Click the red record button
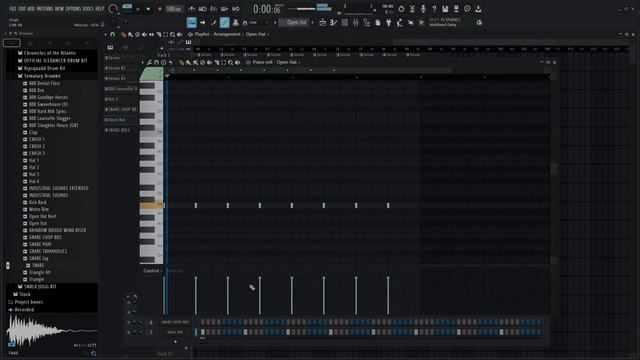The height and width of the screenshot is (360, 640). point(160,9)
